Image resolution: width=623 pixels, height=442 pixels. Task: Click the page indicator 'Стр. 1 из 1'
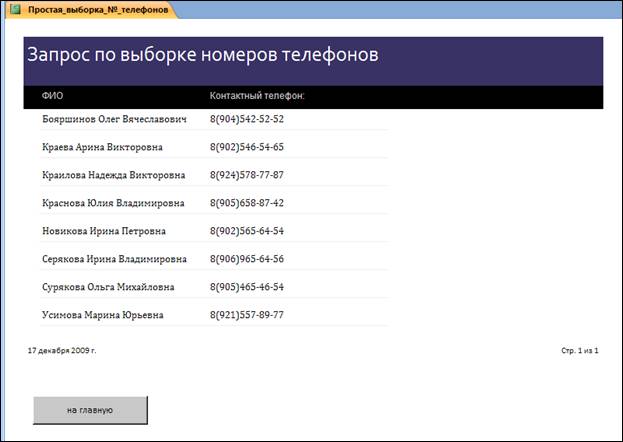click(x=580, y=351)
